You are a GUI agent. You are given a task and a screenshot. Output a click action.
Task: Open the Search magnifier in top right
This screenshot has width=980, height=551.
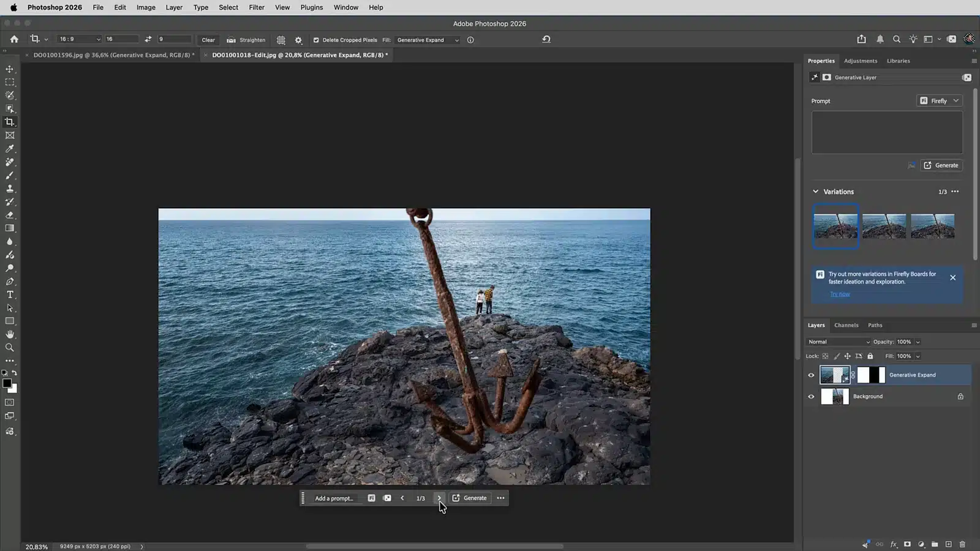(897, 39)
